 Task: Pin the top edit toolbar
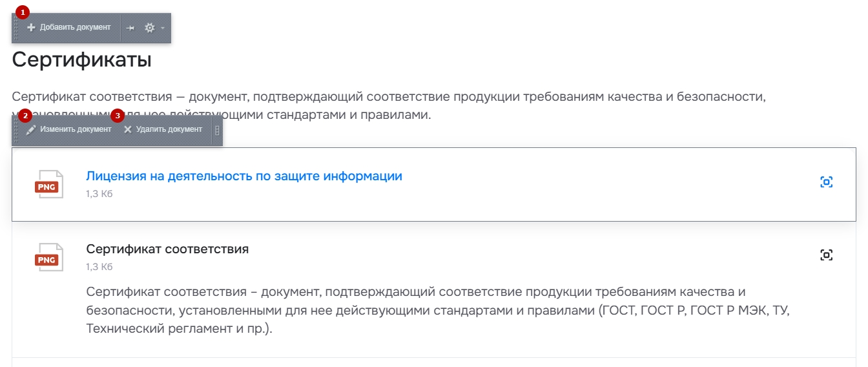[x=130, y=28]
